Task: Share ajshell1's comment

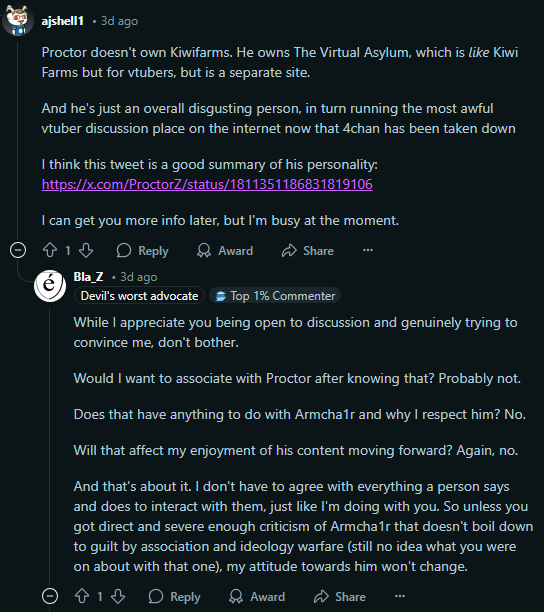Action: [x=308, y=251]
